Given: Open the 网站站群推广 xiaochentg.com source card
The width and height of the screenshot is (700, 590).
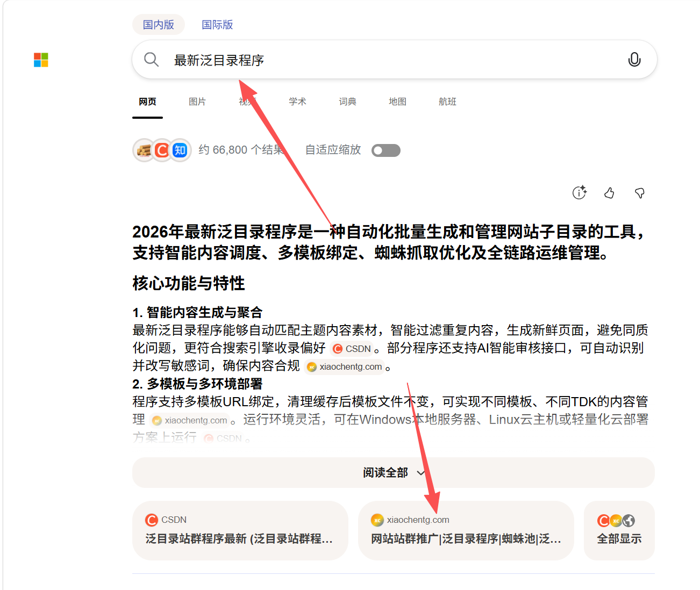Looking at the screenshot, I should [466, 530].
